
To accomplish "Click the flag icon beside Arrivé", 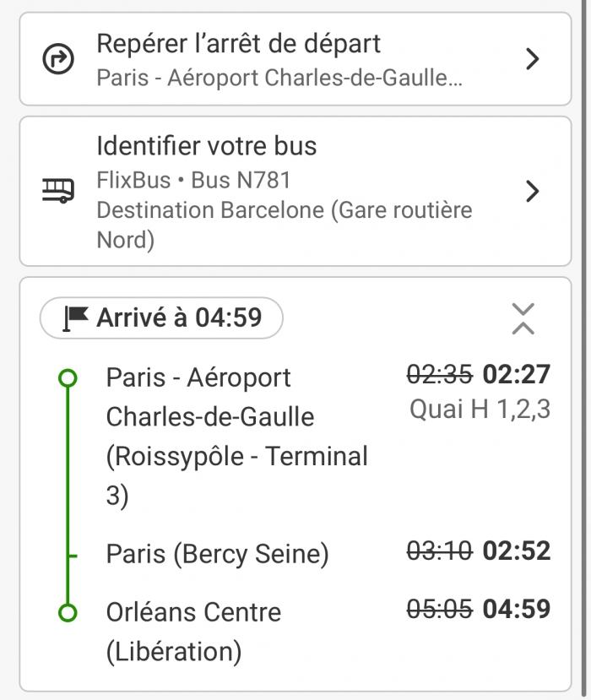I will pyautogui.click(x=76, y=317).
